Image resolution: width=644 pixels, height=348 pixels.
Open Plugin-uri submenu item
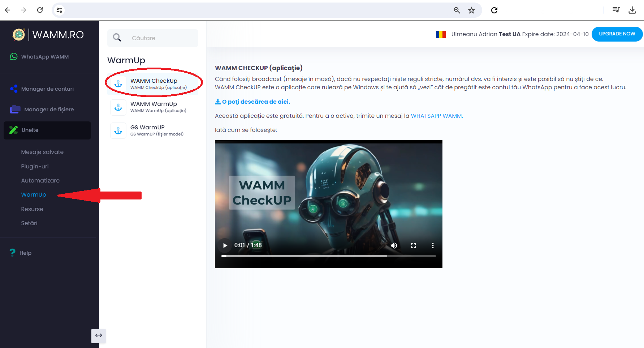(x=35, y=166)
